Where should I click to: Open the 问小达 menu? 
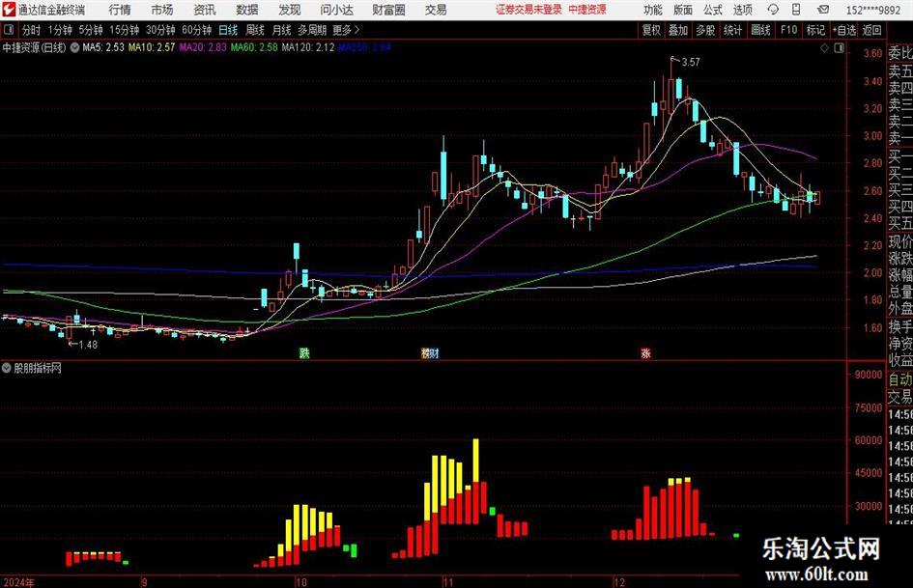click(336, 10)
